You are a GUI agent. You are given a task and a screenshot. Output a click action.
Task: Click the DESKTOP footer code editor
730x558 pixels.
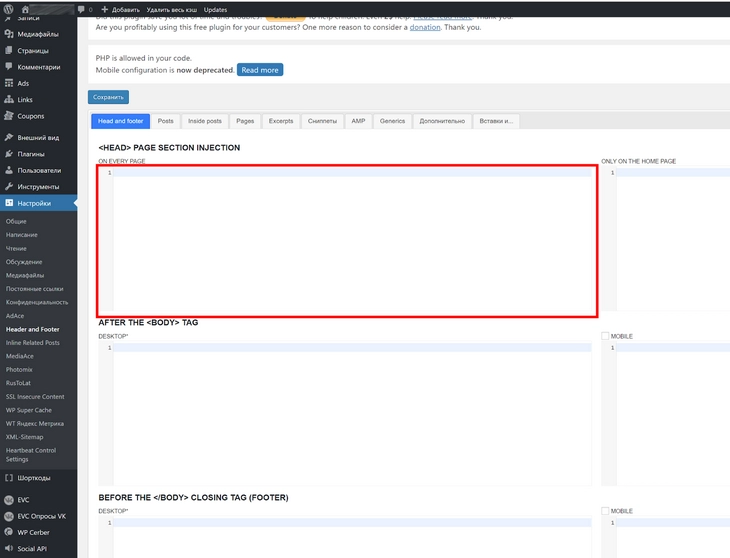345,538
